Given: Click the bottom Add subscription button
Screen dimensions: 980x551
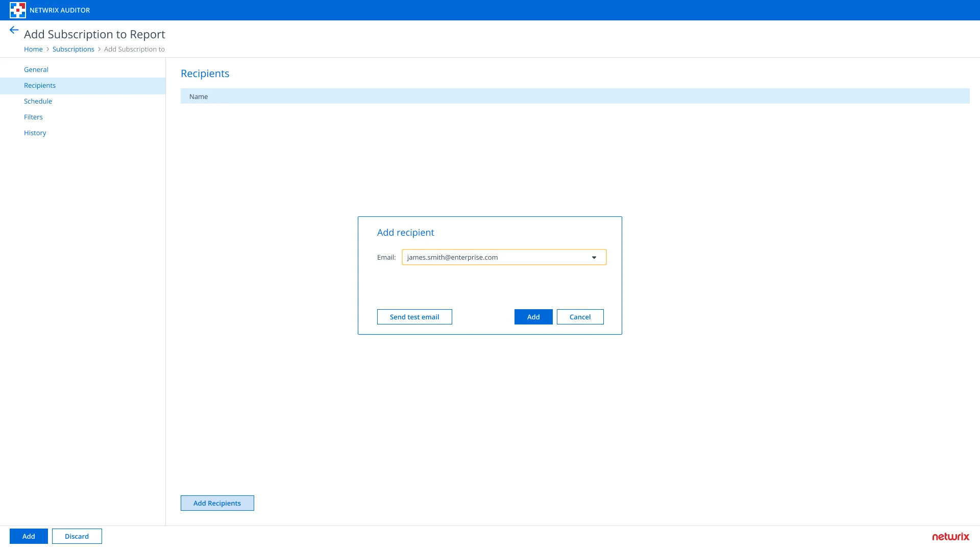Looking at the screenshot, I should coord(29,536).
